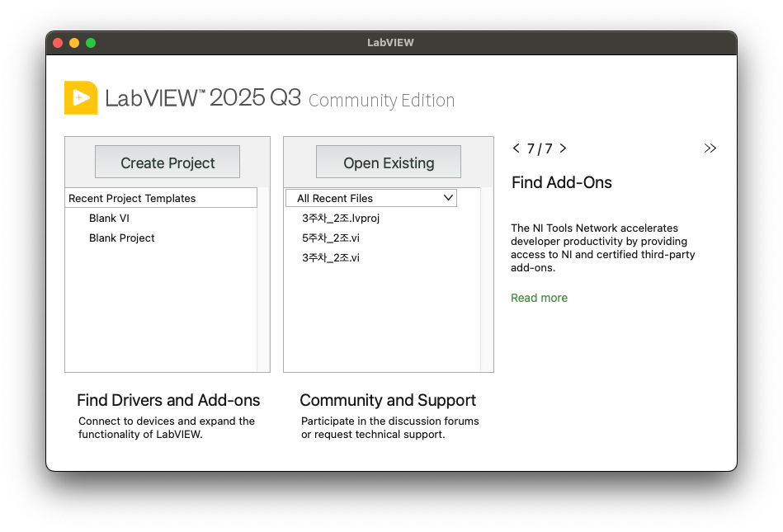Click the templates list scrollbar
The width and height of the screenshot is (783, 532).
[263, 280]
